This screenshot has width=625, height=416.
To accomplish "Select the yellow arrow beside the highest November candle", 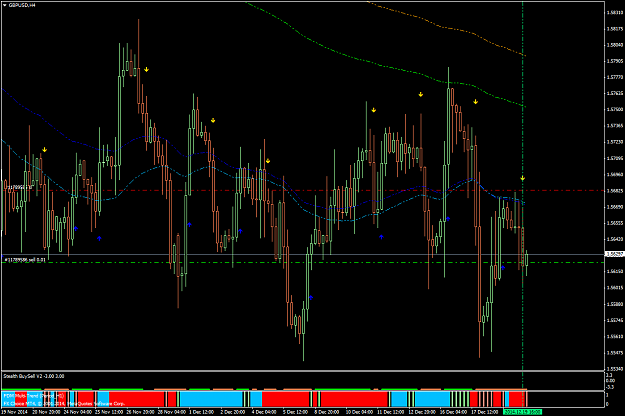I will [146, 70].
